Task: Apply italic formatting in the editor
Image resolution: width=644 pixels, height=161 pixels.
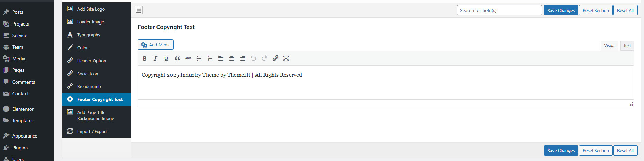Action: [155, 58]
